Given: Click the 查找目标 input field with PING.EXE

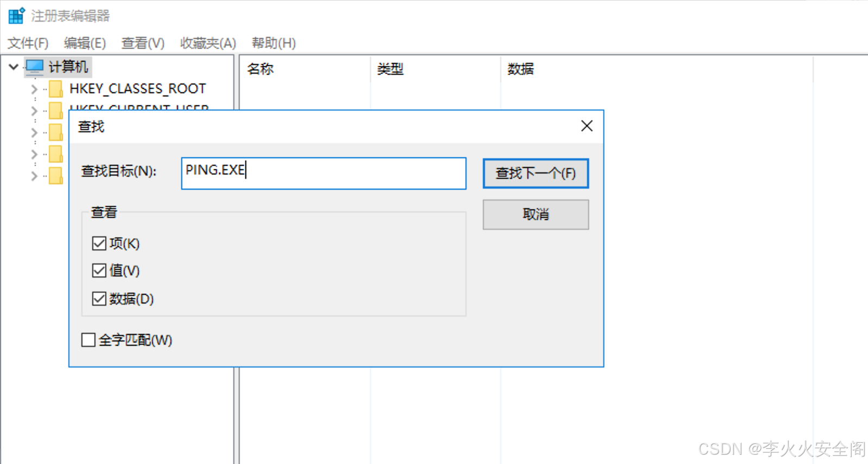Looking at the screenshot, I should coord(323,173).
